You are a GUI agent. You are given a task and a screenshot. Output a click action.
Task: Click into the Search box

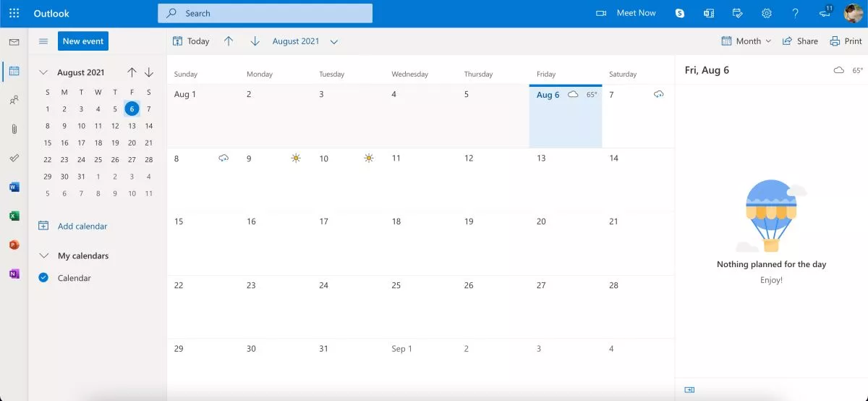coord(265,13)
